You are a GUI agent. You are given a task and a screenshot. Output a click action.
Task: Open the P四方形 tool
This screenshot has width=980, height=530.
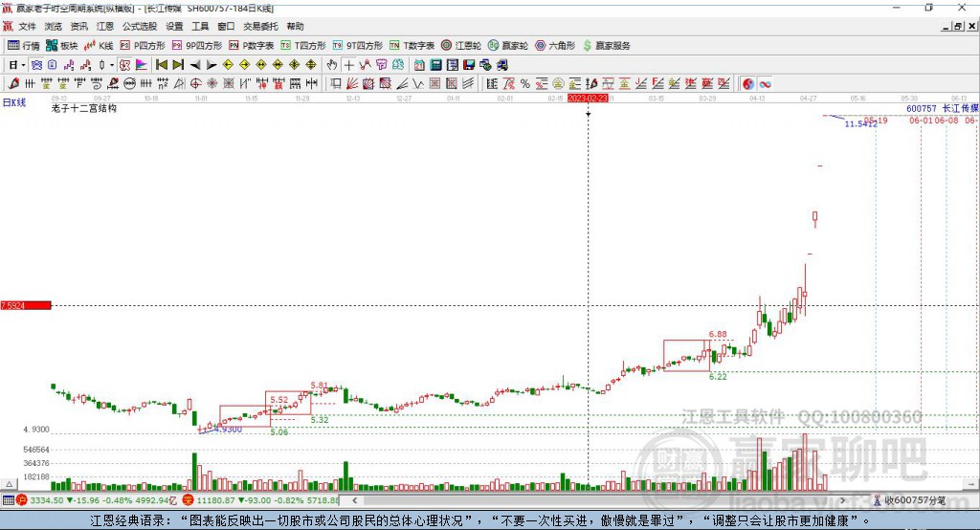[x=143, y=46]
